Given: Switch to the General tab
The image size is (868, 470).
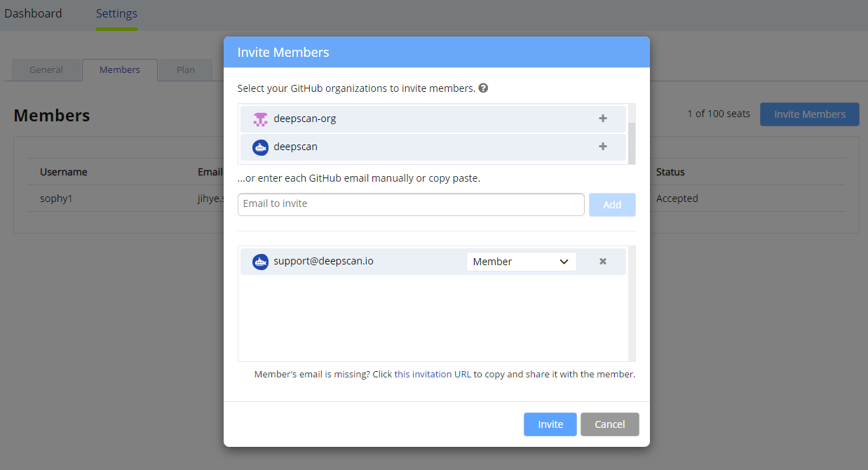Looking at the screenshot, I should point(46,70).
